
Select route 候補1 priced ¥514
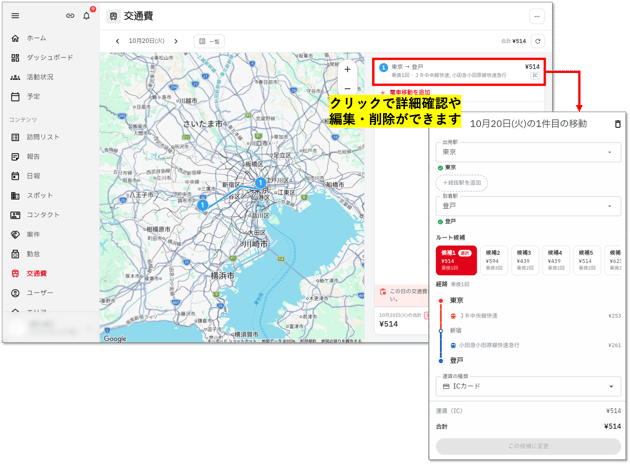pos(456,260)
